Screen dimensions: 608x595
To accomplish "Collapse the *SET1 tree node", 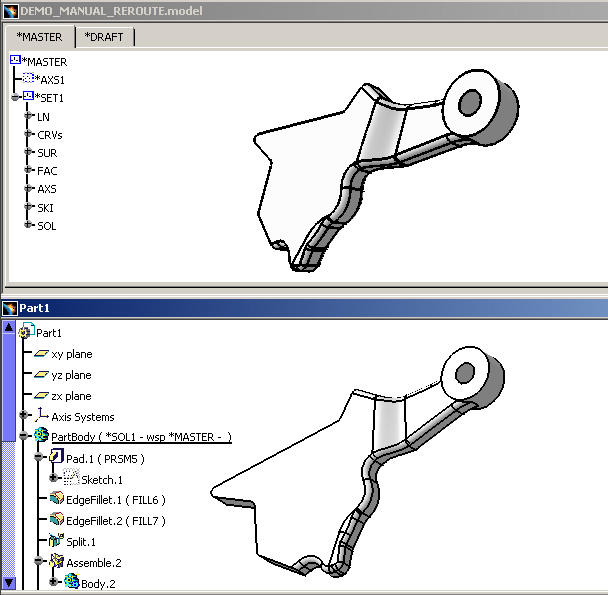I will [15, 97].
